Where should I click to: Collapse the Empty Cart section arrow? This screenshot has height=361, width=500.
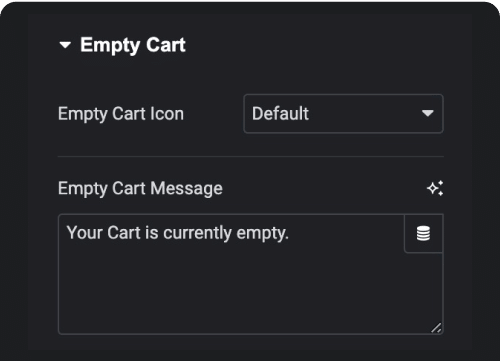pos(65,45)
